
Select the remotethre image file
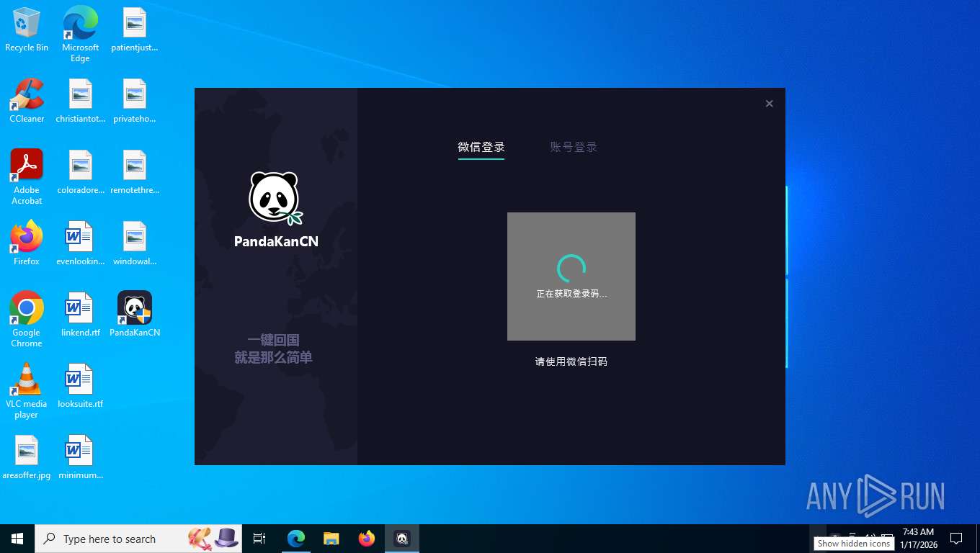click(x=135, y=172)
